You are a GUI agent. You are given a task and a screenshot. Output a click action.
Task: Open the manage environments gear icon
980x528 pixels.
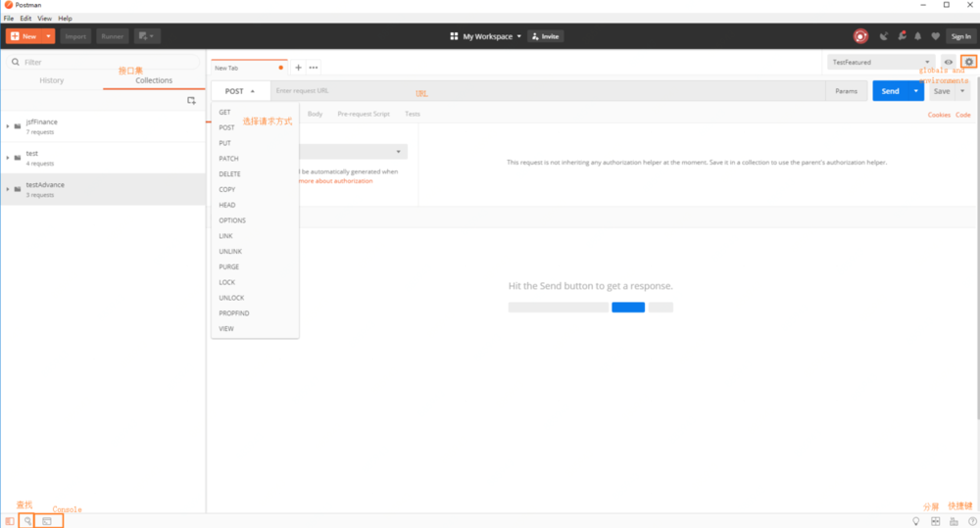point(969,62)
